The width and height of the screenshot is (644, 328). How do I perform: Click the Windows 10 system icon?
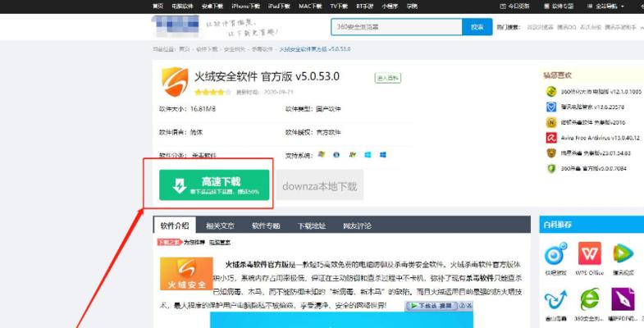point(383,155)
